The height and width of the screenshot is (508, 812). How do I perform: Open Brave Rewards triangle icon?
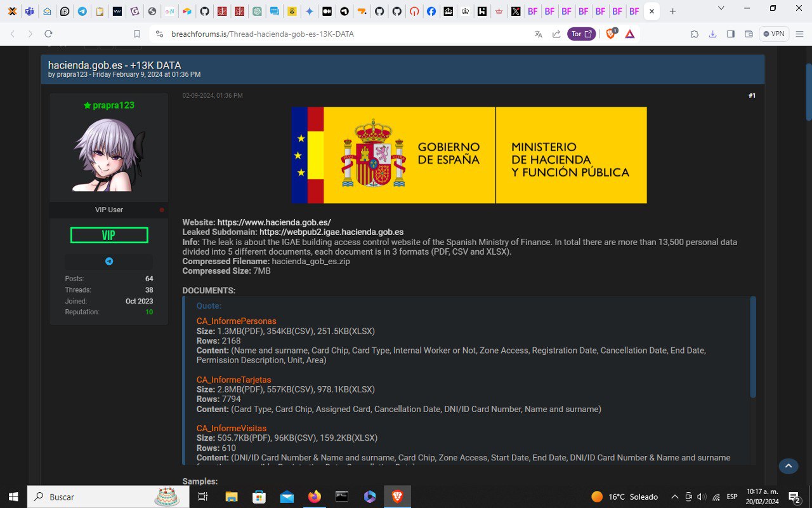[630, 34]
